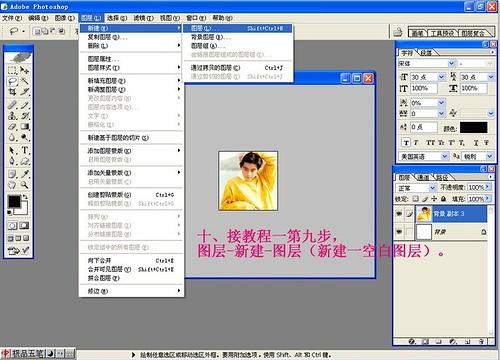Screen dimensions: 500x360
Task: Choose 图层(L)... in 新建 submenu
Action: [238, 28]
